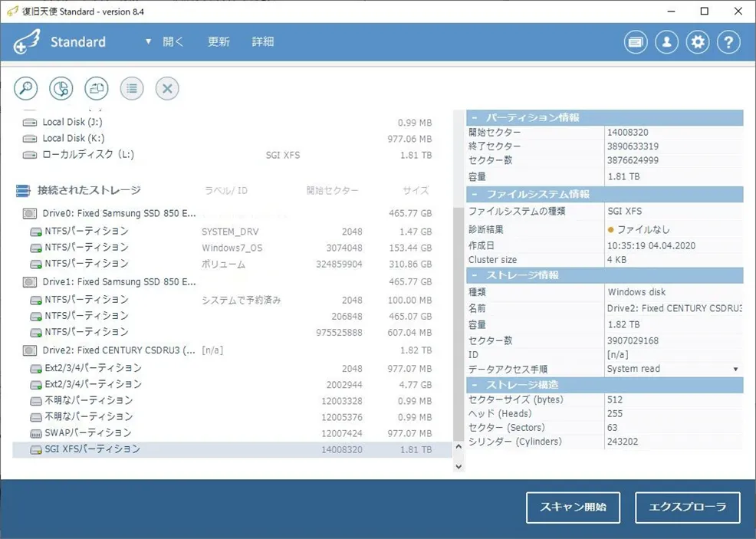This screenshot has height=539, width=756.
Task: Open the log window icon in header
Action: [636, 42]
